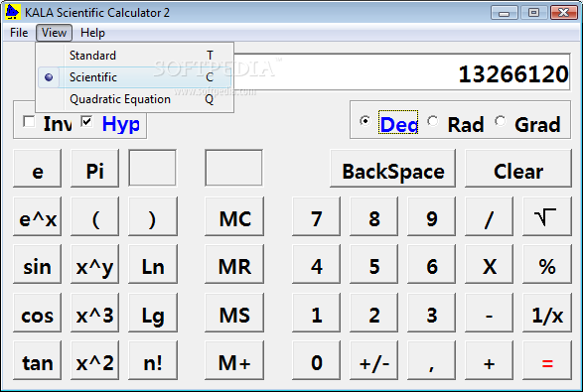Square the value with x^2
This screenshot has width=583, height=392.
click(x=94, y=360)
